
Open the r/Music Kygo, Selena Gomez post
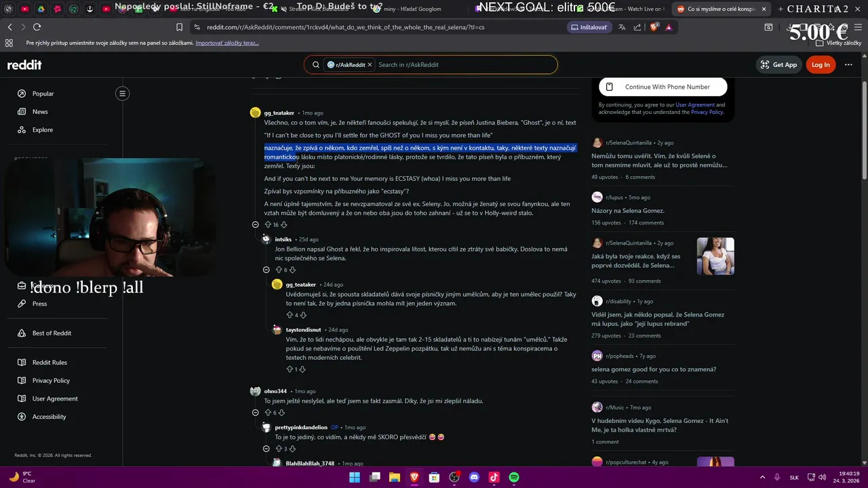tap(660, 425)
